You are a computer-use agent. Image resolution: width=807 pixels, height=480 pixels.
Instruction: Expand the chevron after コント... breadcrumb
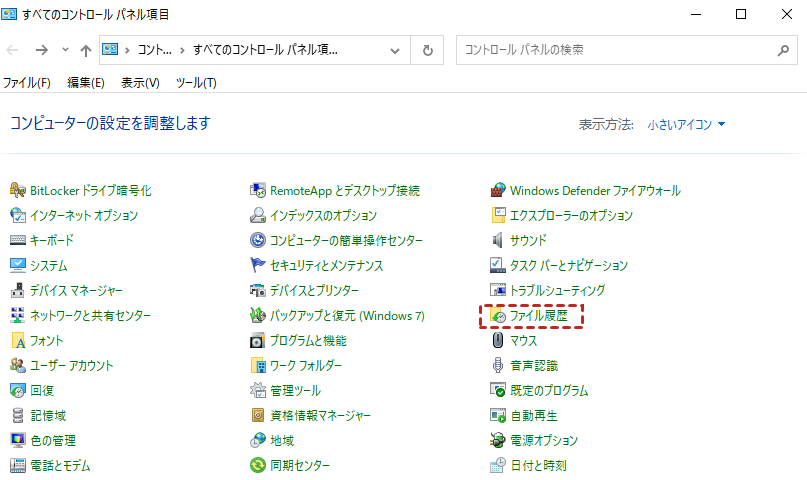182,50
